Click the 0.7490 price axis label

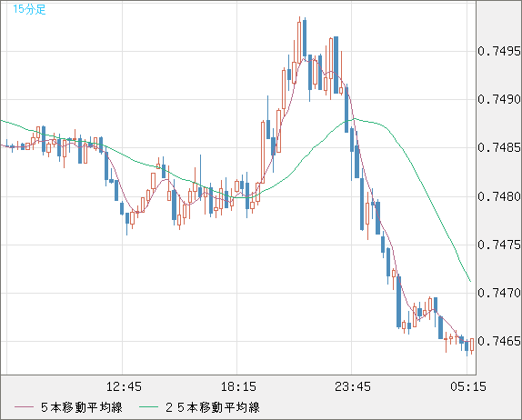coord(498,99)
